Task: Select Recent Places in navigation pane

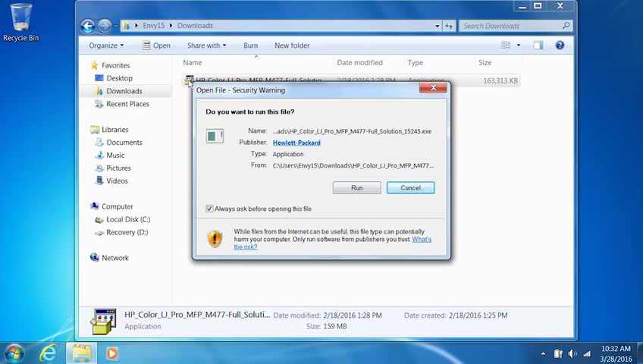Action: click(127, 104)
